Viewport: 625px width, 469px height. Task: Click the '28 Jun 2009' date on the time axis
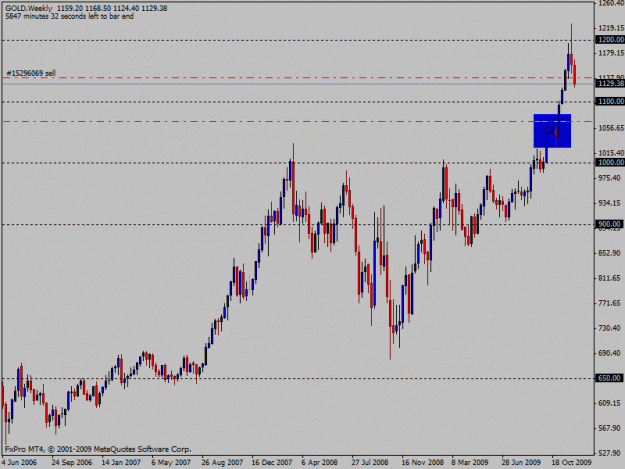pos(521,463)
